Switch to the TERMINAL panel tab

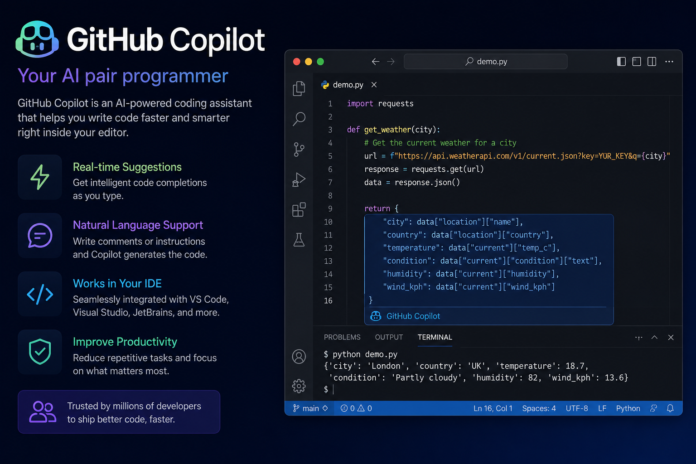click(x=435, y=337)
